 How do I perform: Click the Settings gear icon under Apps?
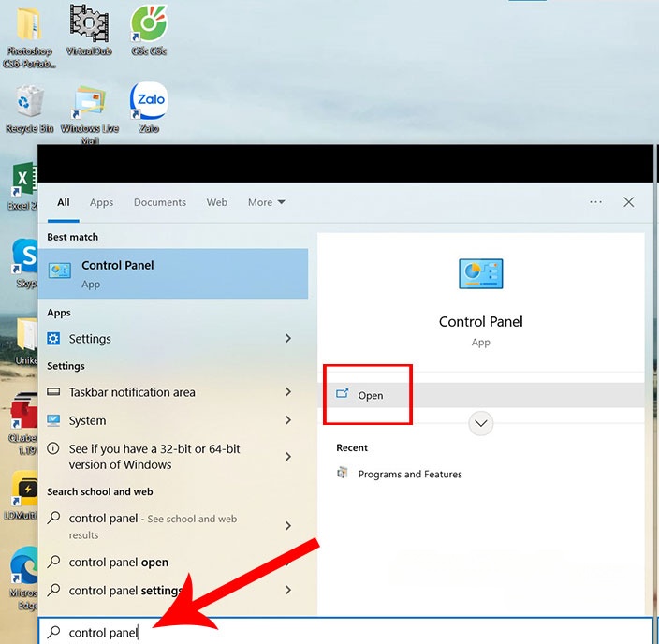tap(53, 339)
